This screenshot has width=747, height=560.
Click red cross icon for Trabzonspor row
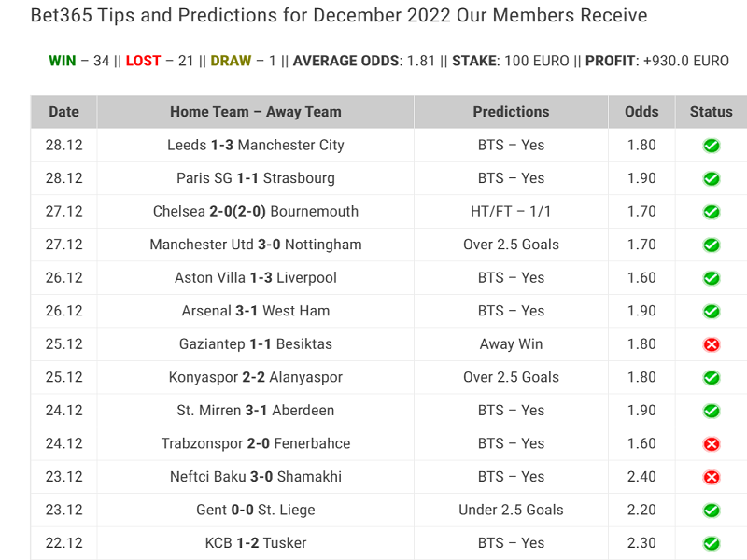712,444
